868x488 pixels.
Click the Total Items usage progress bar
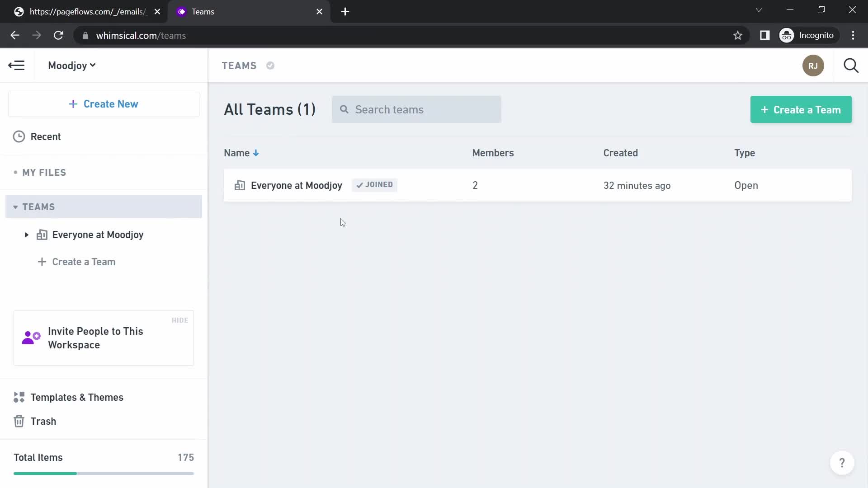coord(104,473)
